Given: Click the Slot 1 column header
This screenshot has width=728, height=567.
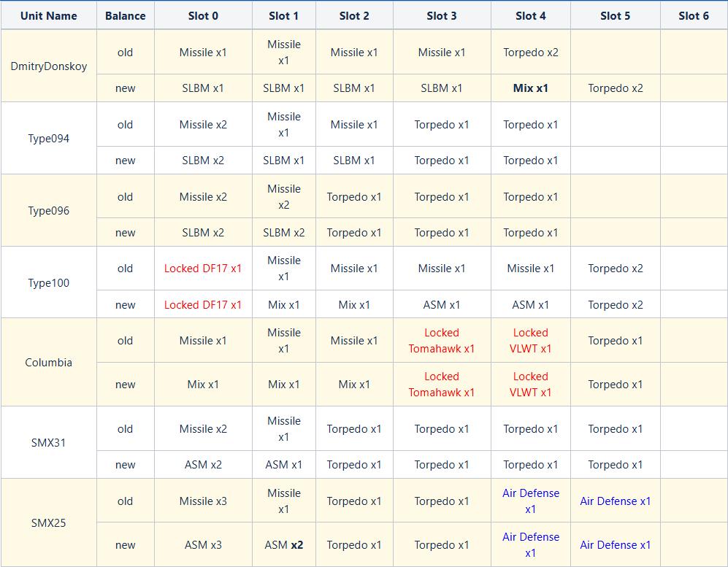Looking at the screenshot, I should (283, 16).
